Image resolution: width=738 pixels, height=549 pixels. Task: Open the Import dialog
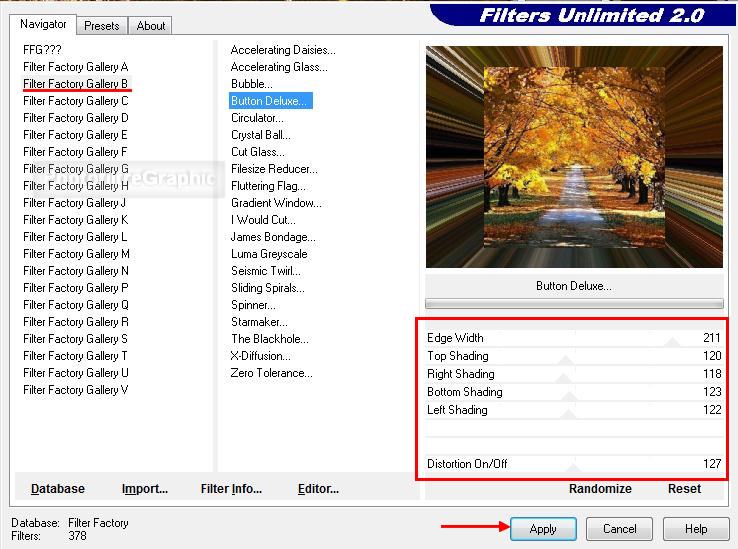click(145, 489)
